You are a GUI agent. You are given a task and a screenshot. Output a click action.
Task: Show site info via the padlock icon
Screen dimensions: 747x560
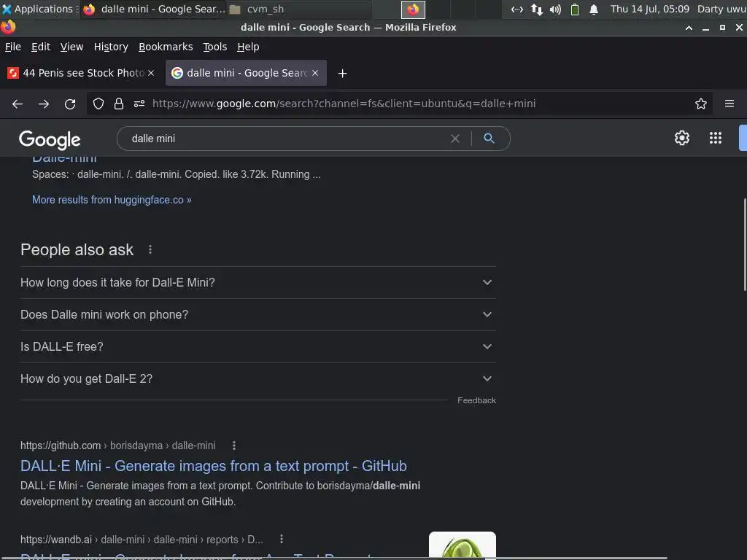click(119, 104)
